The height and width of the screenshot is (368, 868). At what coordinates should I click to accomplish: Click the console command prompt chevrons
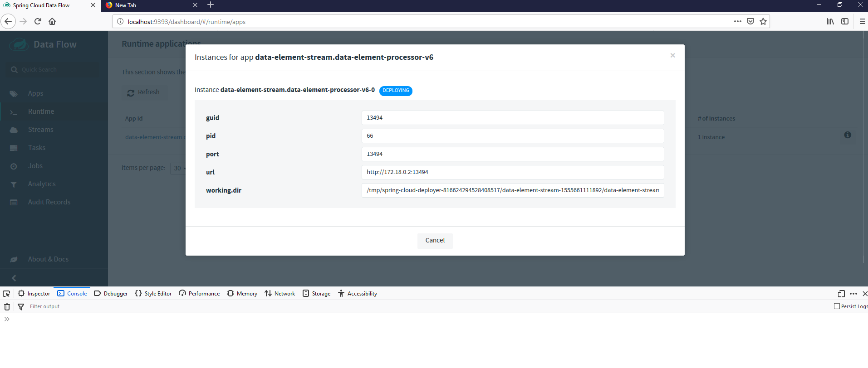[7, 319]
